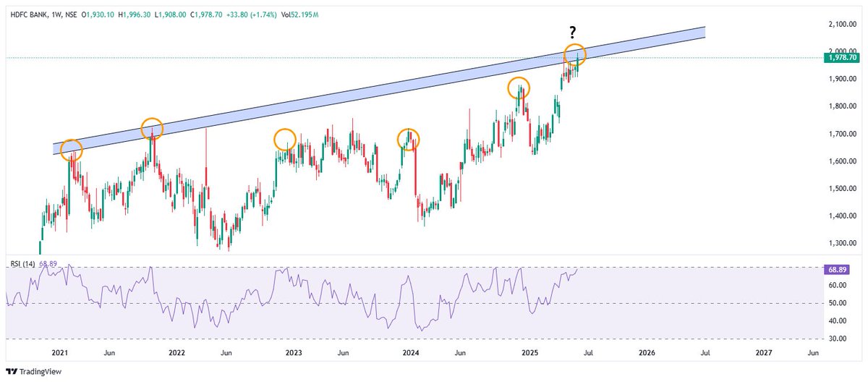Click the 2027 label on time axis

coord(763,353)
